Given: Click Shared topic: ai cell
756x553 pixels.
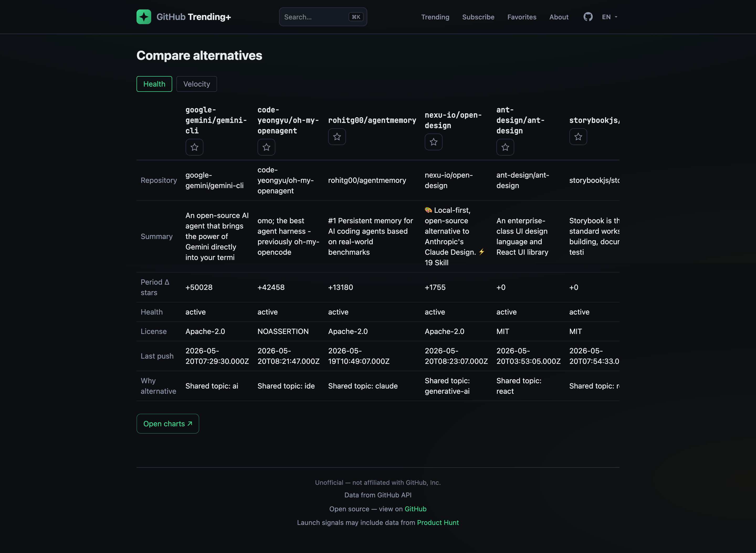Looking at the screenshot, I should pyautogui.click(x=212, y=386).
